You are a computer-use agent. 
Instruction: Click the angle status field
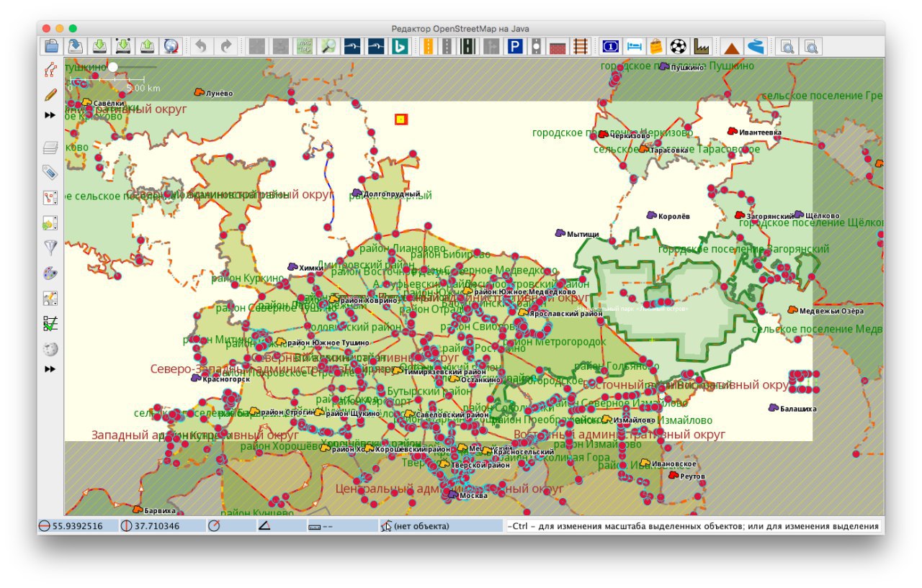click(279, 526)
